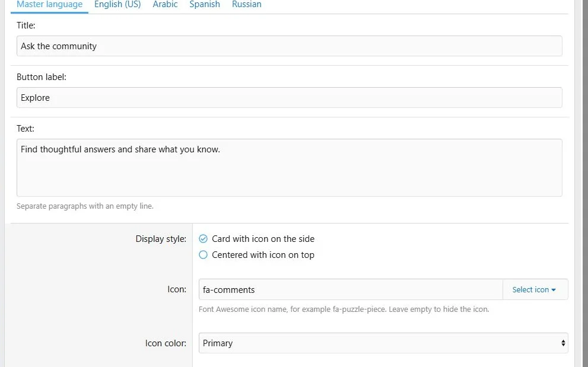Viewport: 588px width, 367px height.
Task: Select 'Centered with icon on top' style
Action: 256,255
